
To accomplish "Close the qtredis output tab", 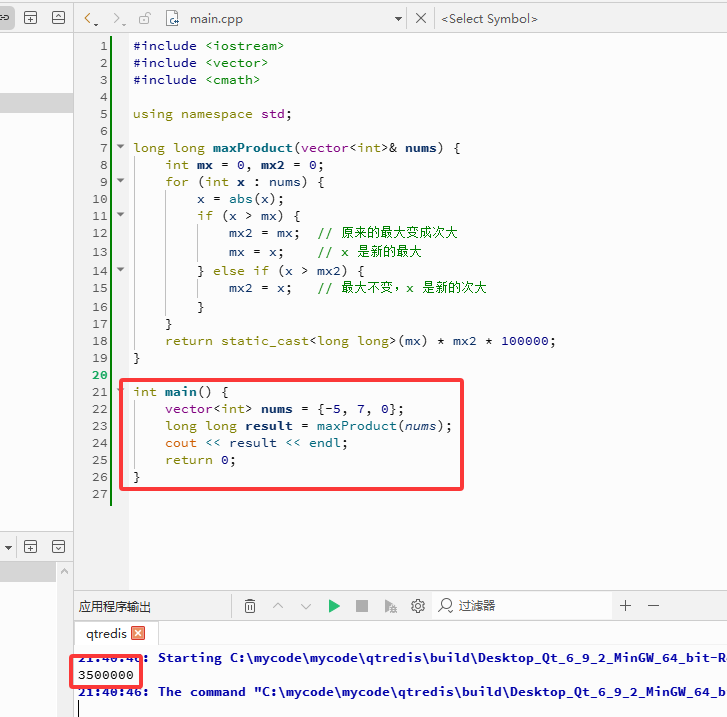I will 138,633.
